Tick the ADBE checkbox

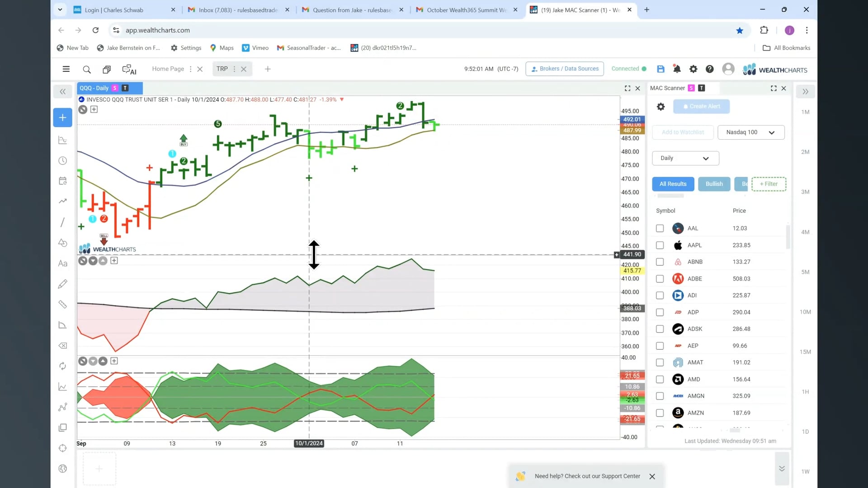(660, 279)
